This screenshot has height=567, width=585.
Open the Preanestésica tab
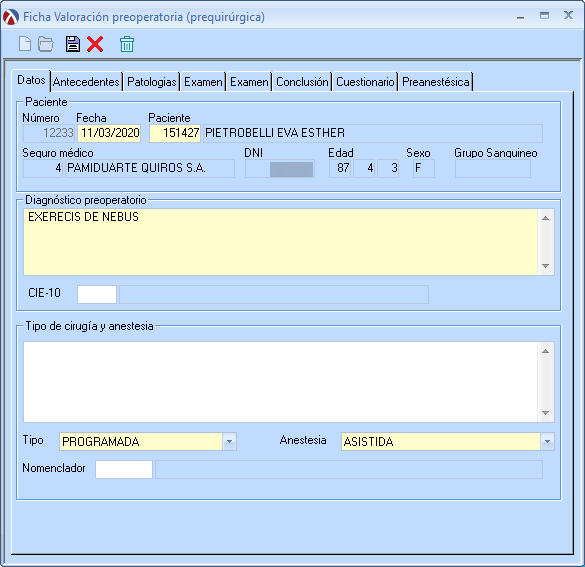click(x=436, y=82)
